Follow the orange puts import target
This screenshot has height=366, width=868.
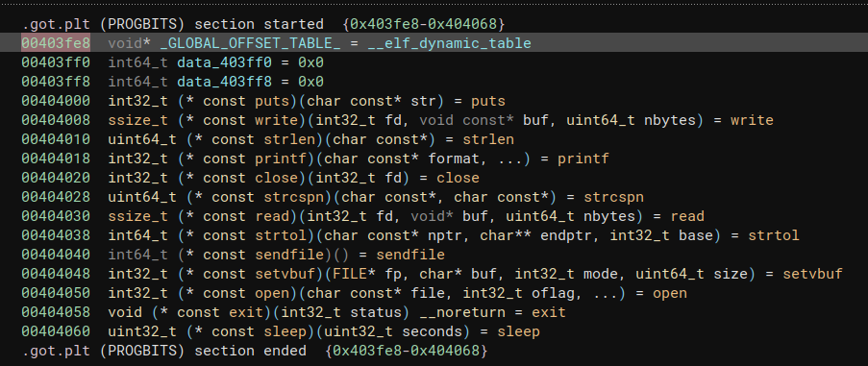488,101
